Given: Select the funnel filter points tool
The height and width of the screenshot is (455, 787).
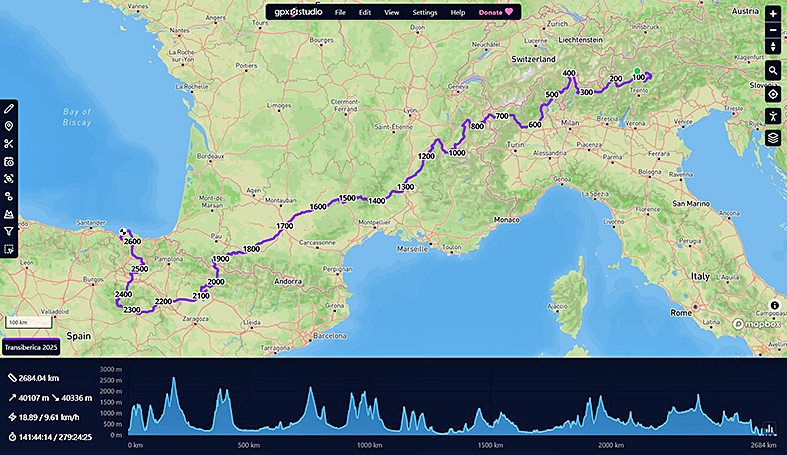Looking at the screenshot, I should tap(9, 231).
